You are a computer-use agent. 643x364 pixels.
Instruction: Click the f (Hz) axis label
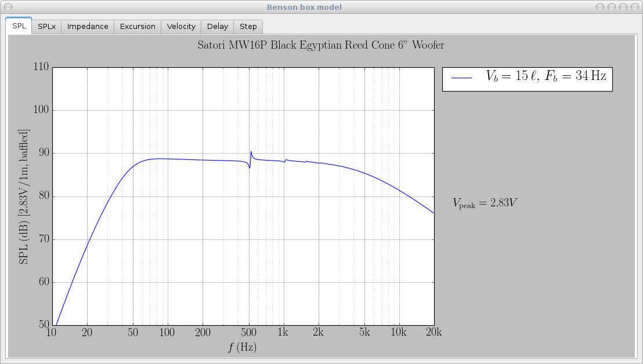(x=243, y=347)
